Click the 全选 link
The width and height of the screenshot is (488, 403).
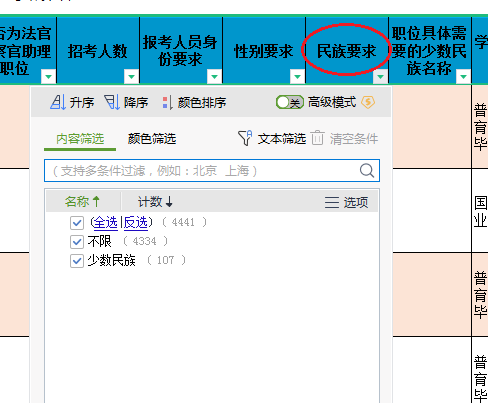click(x=106, y=222)
